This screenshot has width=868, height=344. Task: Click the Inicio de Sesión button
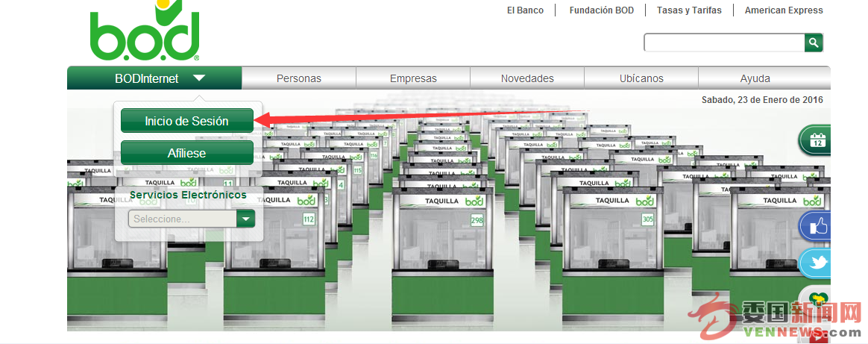coord(187,121)
